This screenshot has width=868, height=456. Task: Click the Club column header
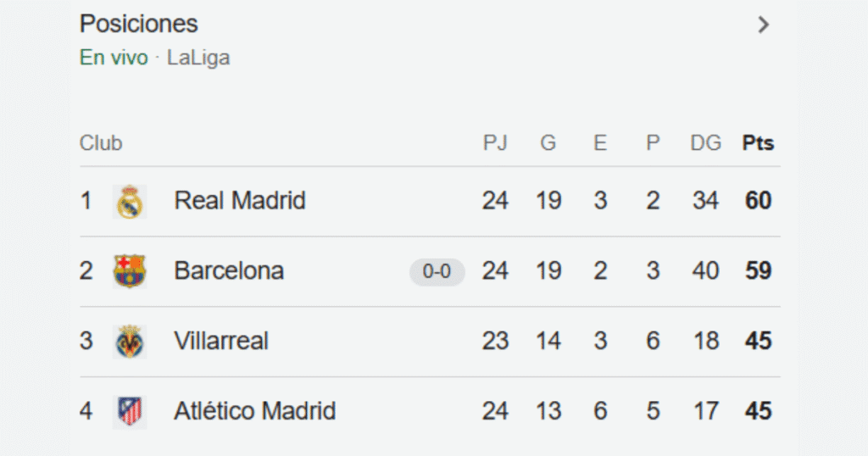point(101,143)
